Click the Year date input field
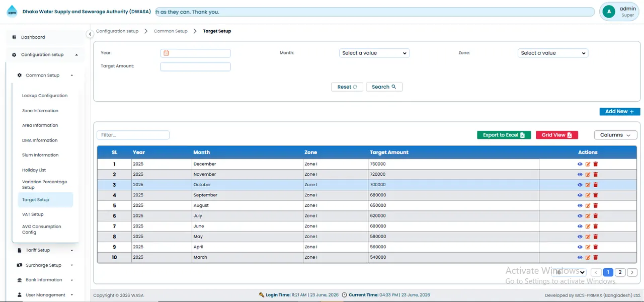Viewport: 644px width, 302px height. pyautogui.click(x=195, y=53)
